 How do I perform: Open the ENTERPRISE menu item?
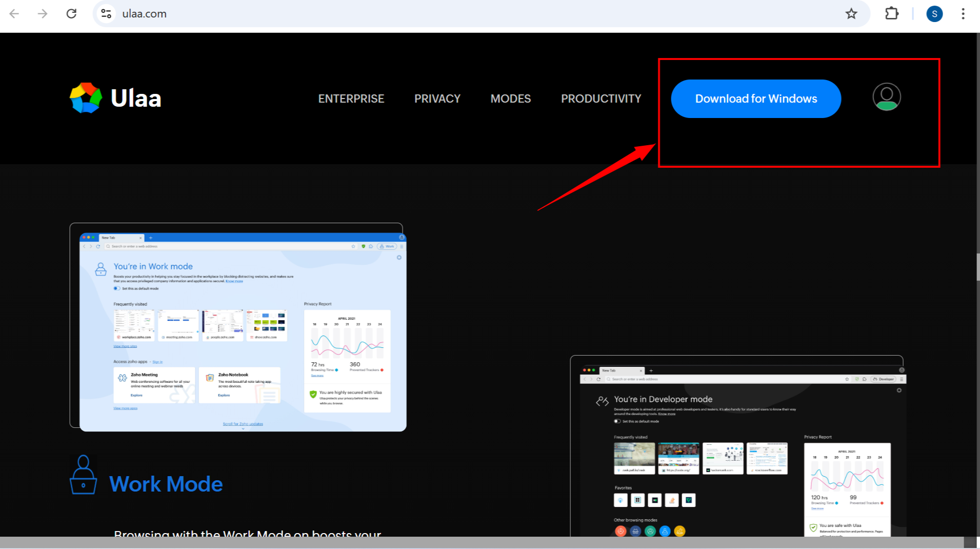pyautogui.click(x=351, y=99)
